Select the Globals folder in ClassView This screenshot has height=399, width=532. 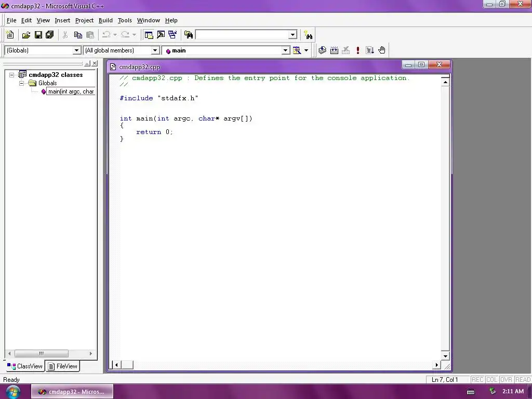point(47,83)
